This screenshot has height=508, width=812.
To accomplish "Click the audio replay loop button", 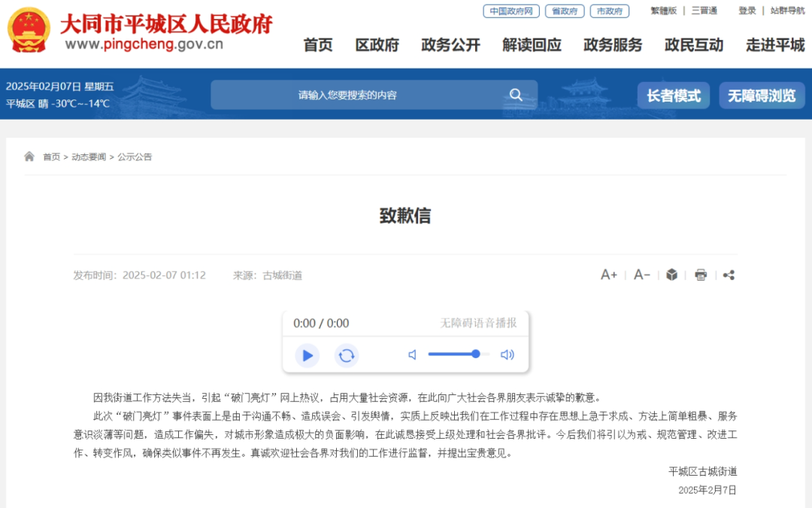I will 347,355.
